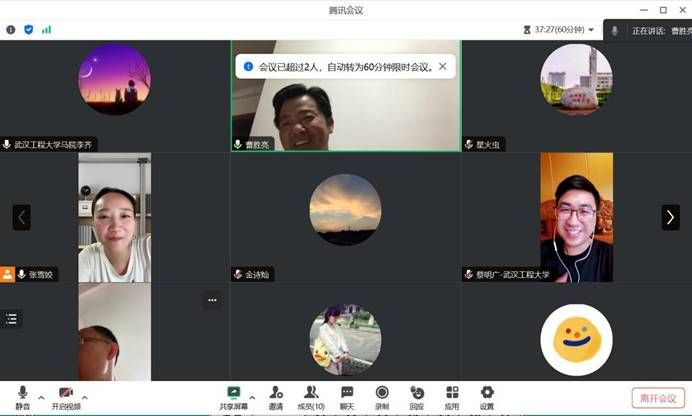
Task: Expand the meeting timer dropdown
Action: coord(591,30)
